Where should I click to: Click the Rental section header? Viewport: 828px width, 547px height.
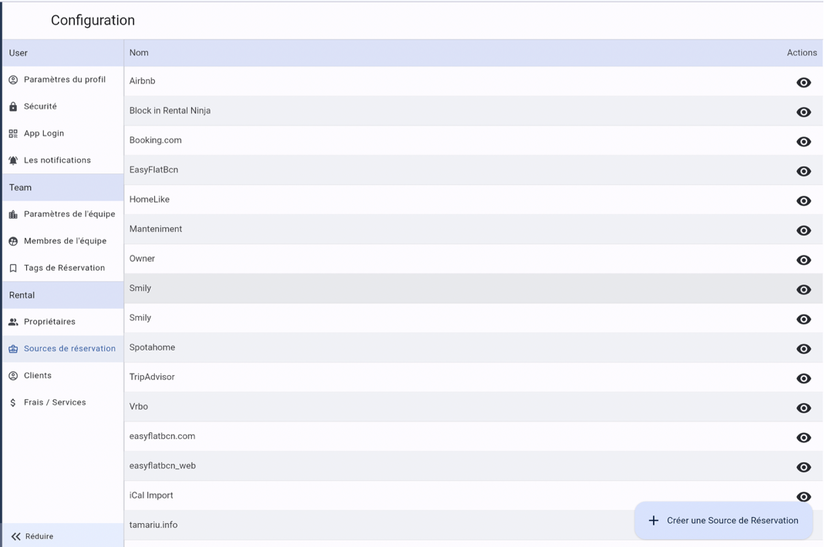click(63, 295)
